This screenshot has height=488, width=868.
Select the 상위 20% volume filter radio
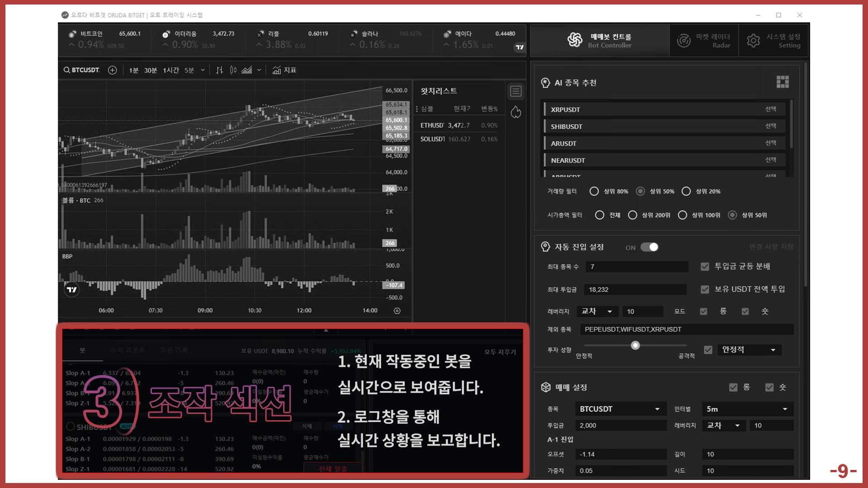tap(686, 191)
